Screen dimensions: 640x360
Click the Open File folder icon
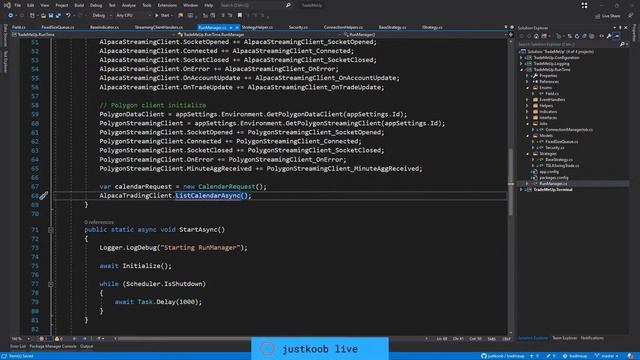(43, 16)
